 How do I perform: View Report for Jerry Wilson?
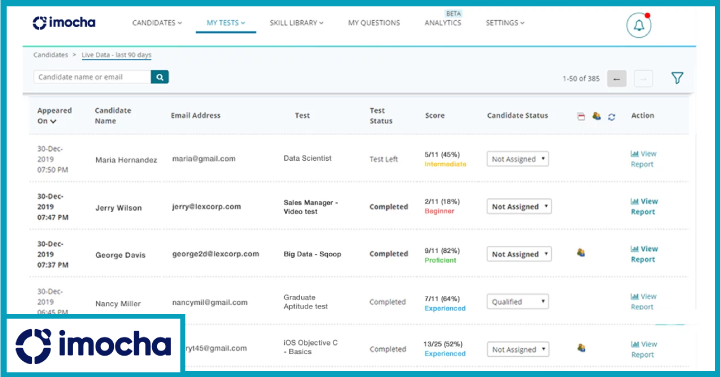tap(644, 207)
